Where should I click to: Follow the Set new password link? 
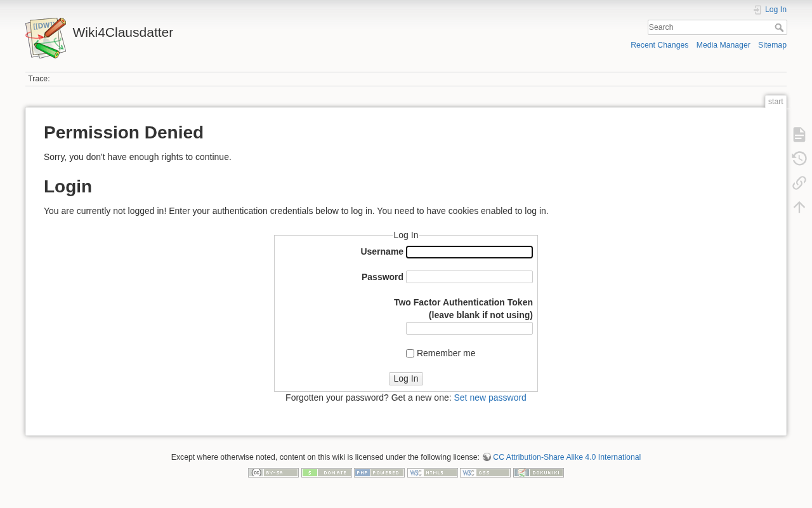pos(490,398)
